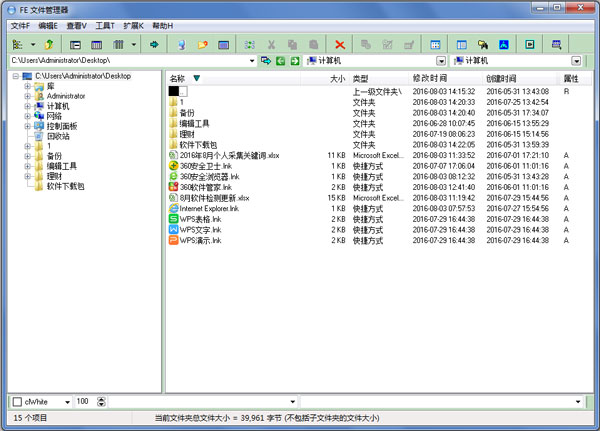Image resolution: width=600 pixels, height=431 pixels.
Task: Expand the 计算机 tree node
Action: click(27, 106)
